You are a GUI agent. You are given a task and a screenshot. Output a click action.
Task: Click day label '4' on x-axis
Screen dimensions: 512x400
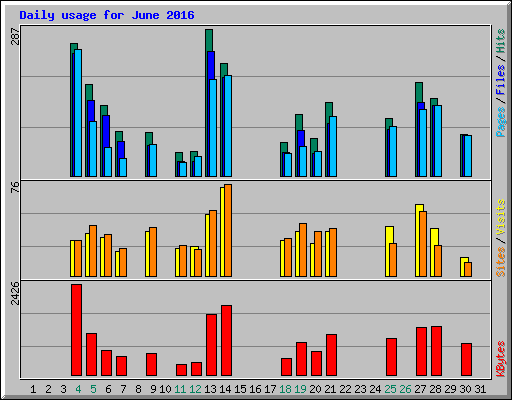point(78,389)
